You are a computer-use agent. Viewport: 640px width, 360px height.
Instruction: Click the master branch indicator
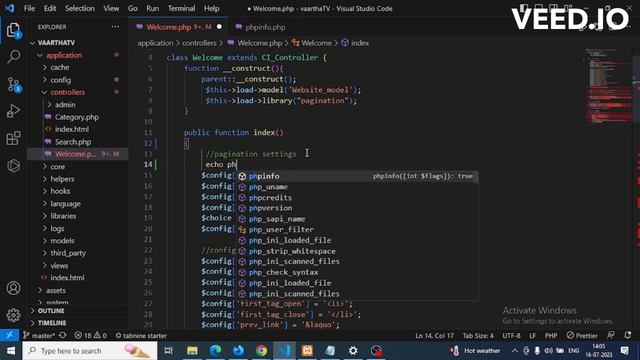(x=39, y=336)
